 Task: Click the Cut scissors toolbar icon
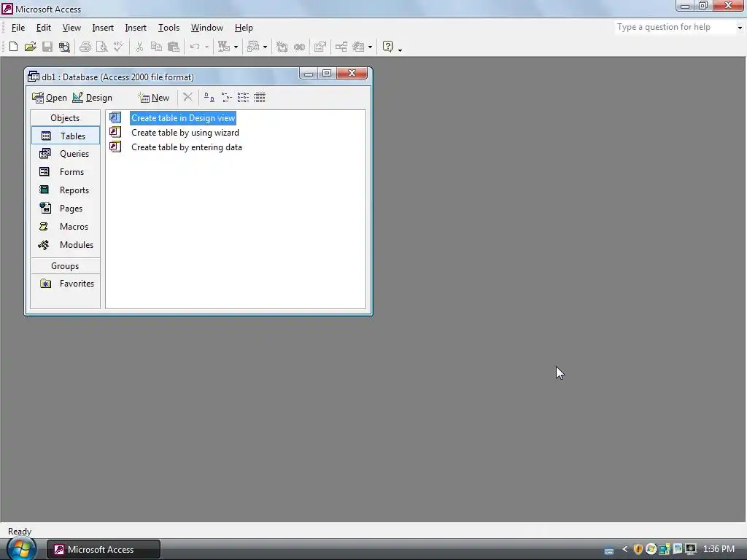139,47
